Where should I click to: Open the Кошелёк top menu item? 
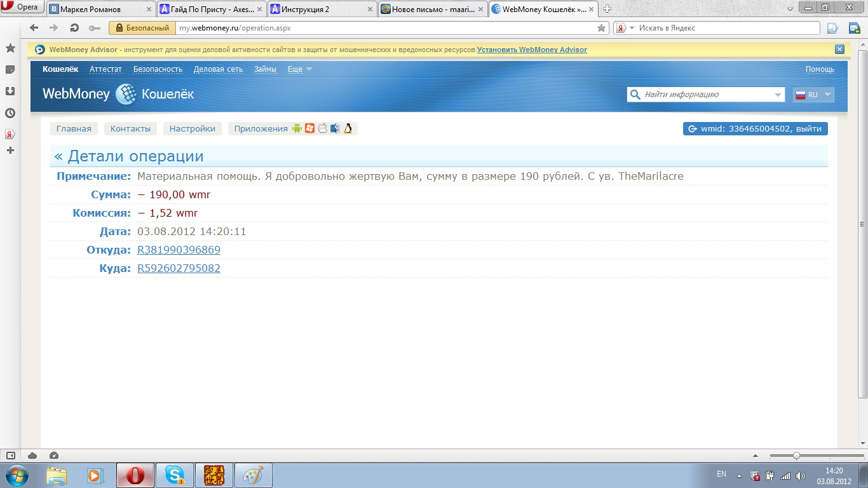(x=60, y=69)
